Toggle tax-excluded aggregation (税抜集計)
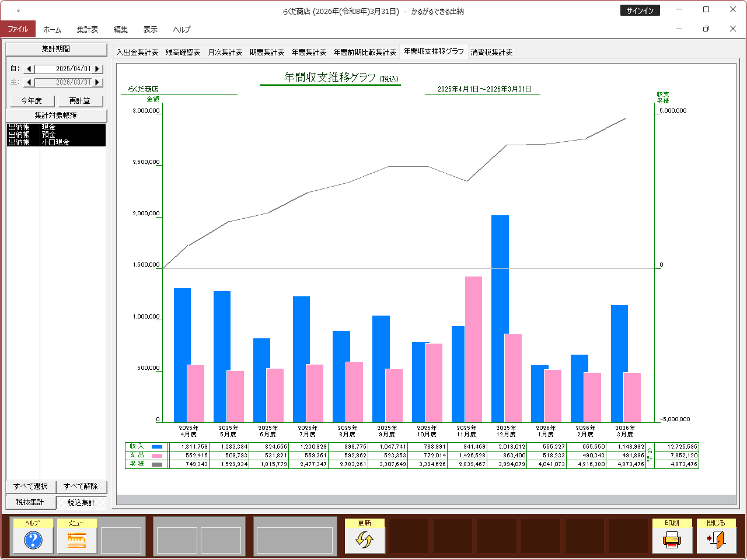Viewport: 747px width, 560px height. pos(30,502)
